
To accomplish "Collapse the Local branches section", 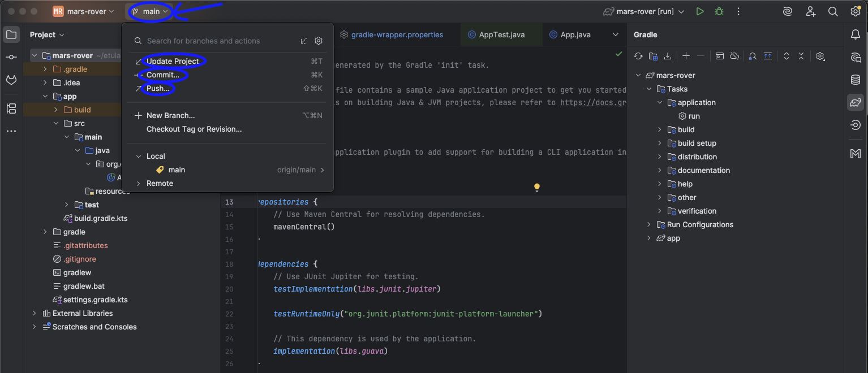I will point(139,157).
